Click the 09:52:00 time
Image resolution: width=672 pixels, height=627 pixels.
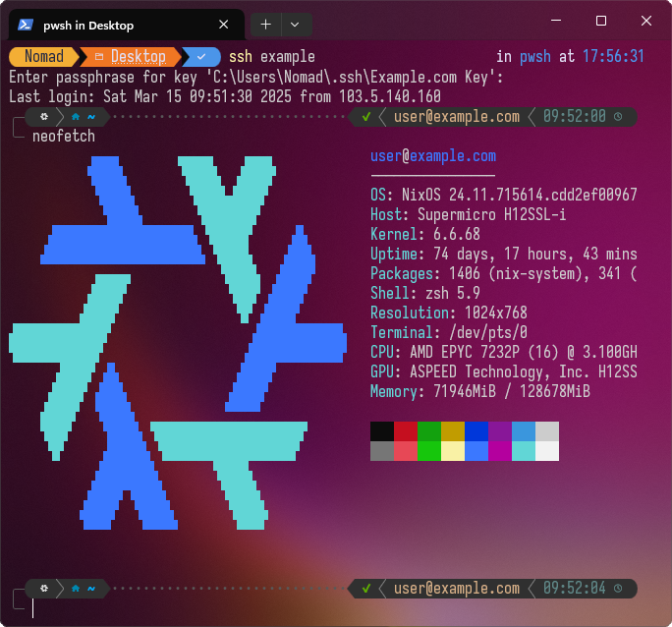[575, 117]
